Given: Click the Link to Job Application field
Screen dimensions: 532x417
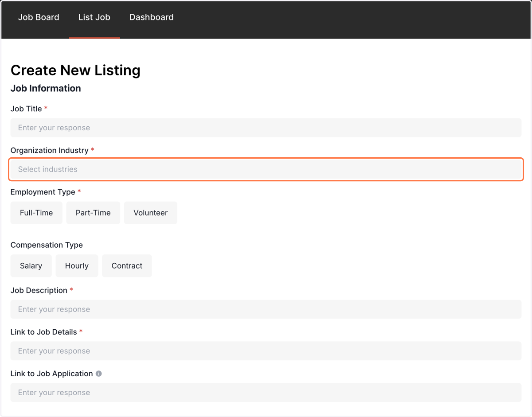Looking at the screenshot, I should pyautogui.click(x=266, y=393).
